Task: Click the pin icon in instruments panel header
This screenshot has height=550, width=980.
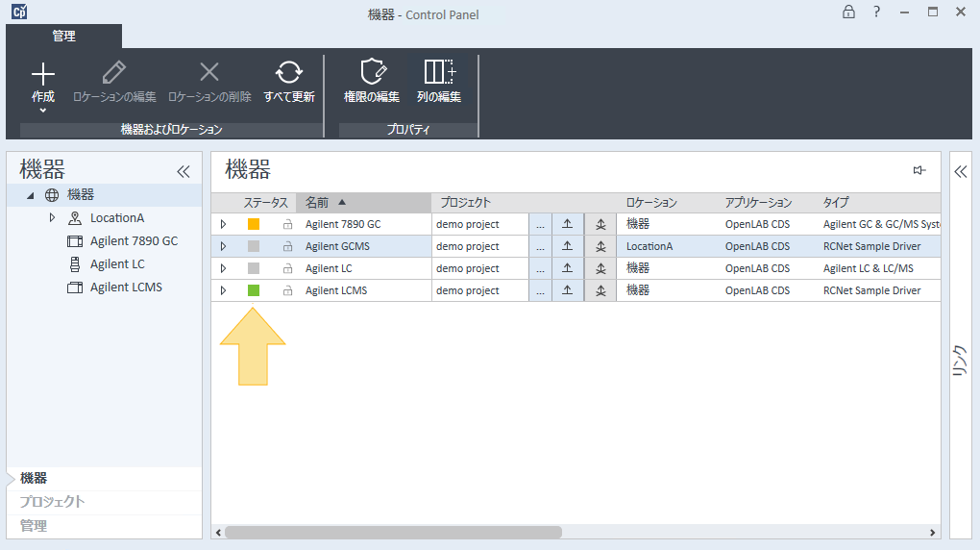Action: coord(919,170)
